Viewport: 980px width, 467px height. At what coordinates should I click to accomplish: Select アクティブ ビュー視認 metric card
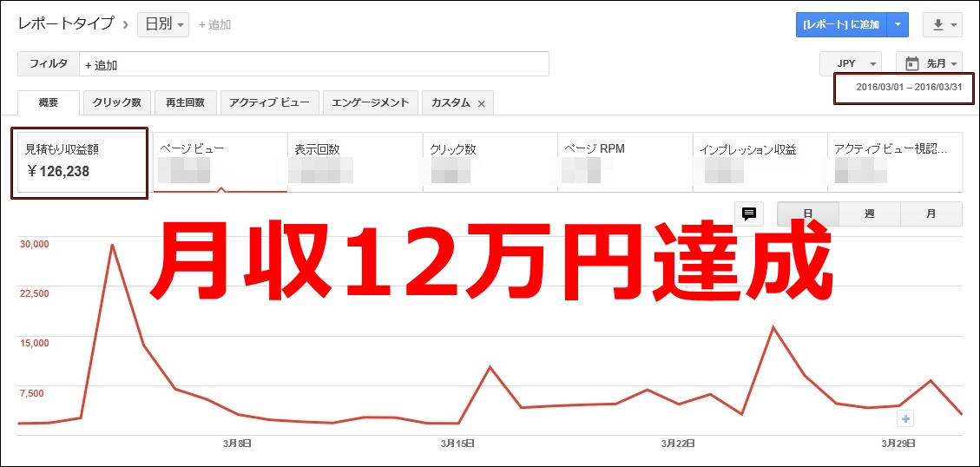coord(895,162)
